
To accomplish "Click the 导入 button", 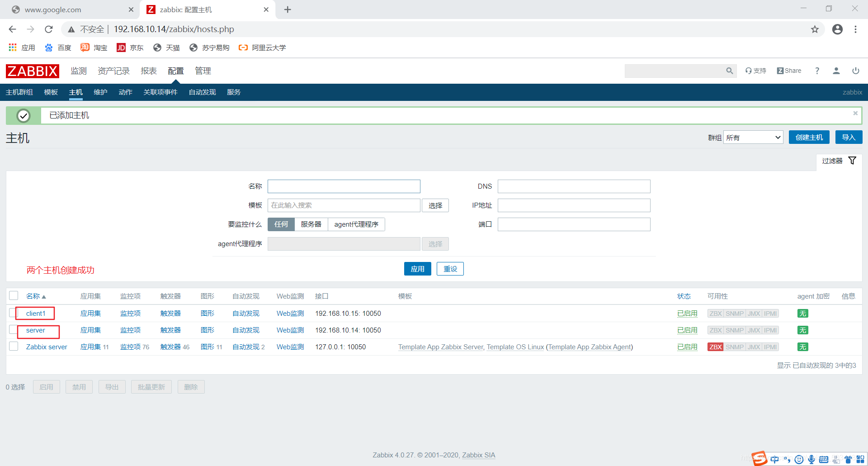I will (x=849, y=138).
